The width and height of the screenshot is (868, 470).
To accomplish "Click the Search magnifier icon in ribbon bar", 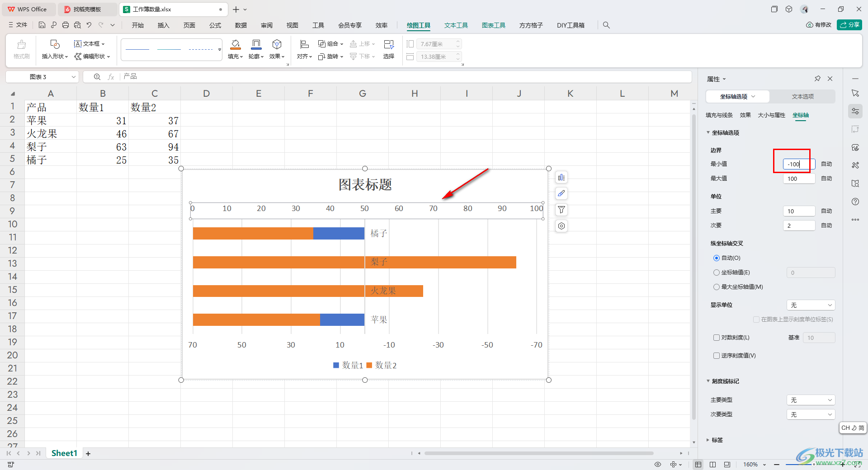I will point(606,25).
